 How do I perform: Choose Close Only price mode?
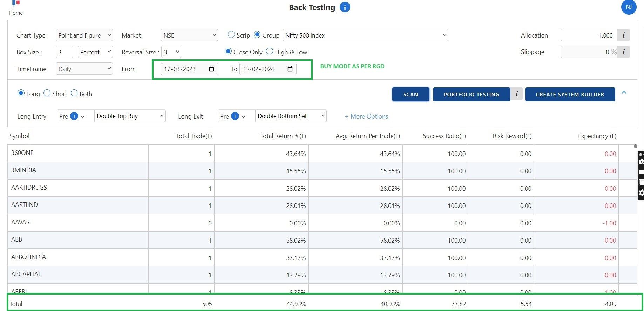point(228,52)
